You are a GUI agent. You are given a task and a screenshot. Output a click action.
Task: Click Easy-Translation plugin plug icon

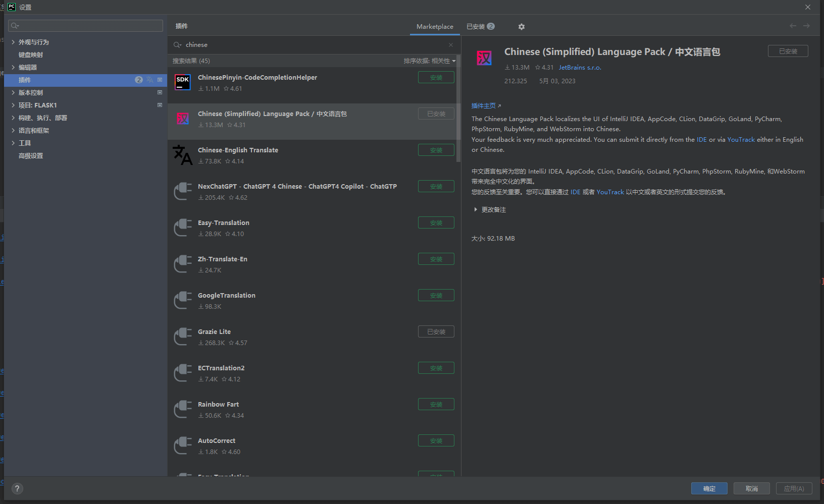(183, 228)
